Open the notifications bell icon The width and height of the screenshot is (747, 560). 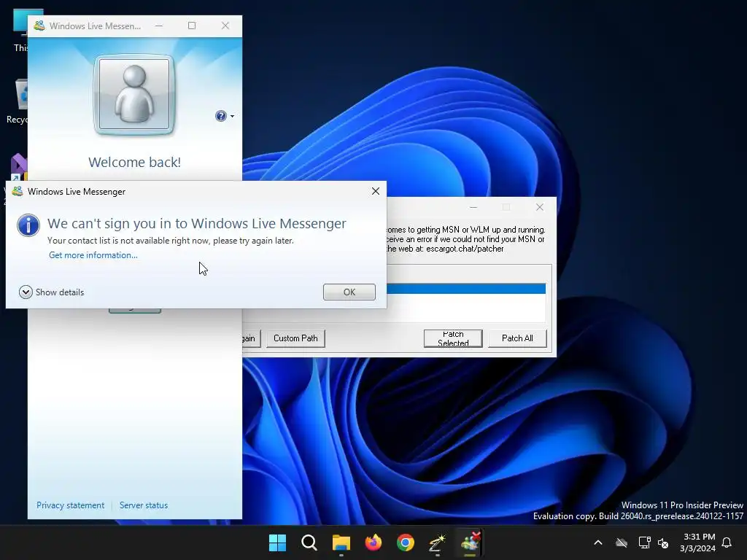[x=727, y=542]
